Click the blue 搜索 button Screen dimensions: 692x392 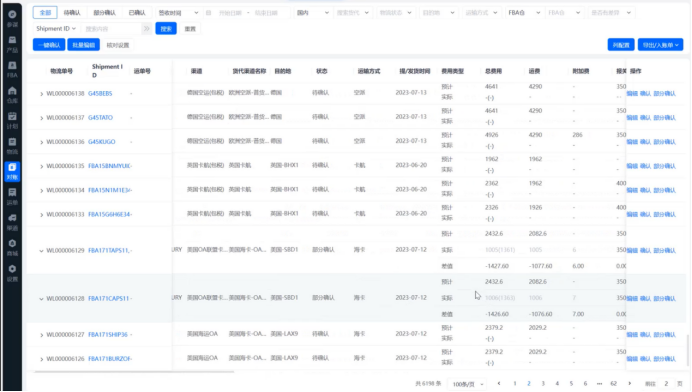(166, 29)
